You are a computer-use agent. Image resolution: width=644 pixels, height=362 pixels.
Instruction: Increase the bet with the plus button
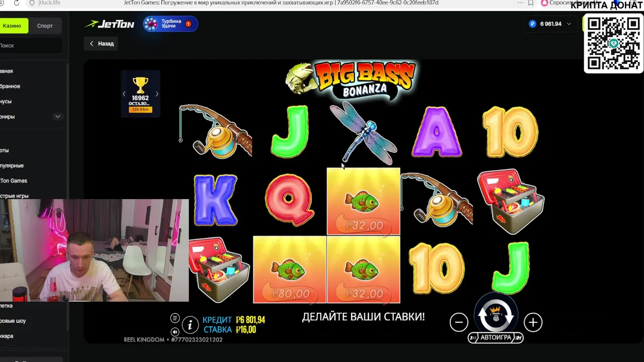point(533,322)
